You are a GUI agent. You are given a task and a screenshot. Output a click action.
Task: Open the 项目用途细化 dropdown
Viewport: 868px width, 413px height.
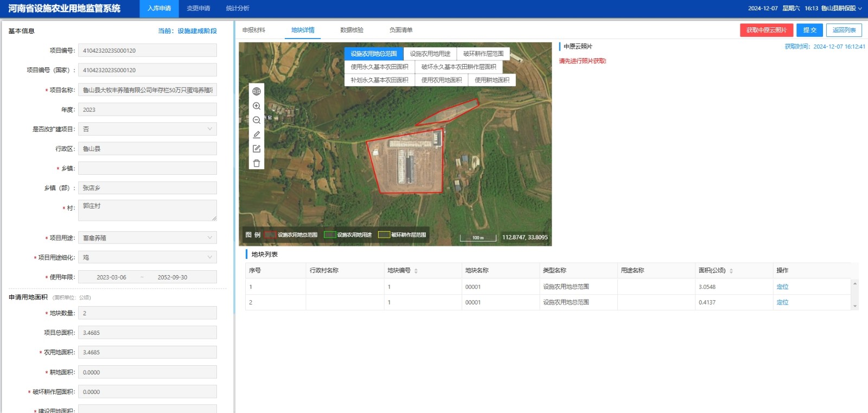148,257
